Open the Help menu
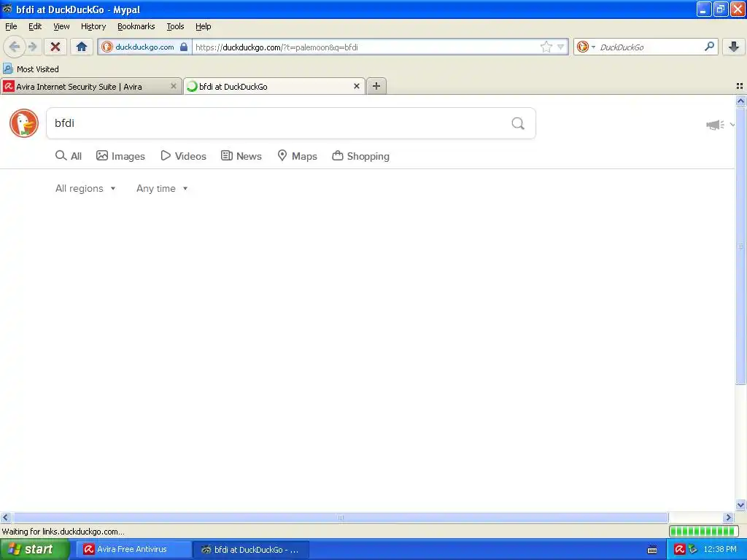 coord(204,26)
